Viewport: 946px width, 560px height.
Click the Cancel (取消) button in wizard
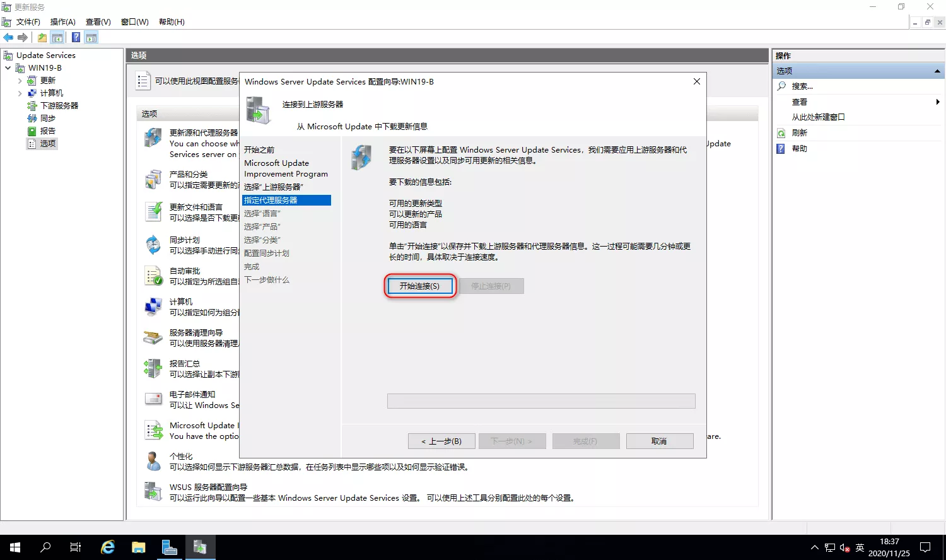(659, 441)
